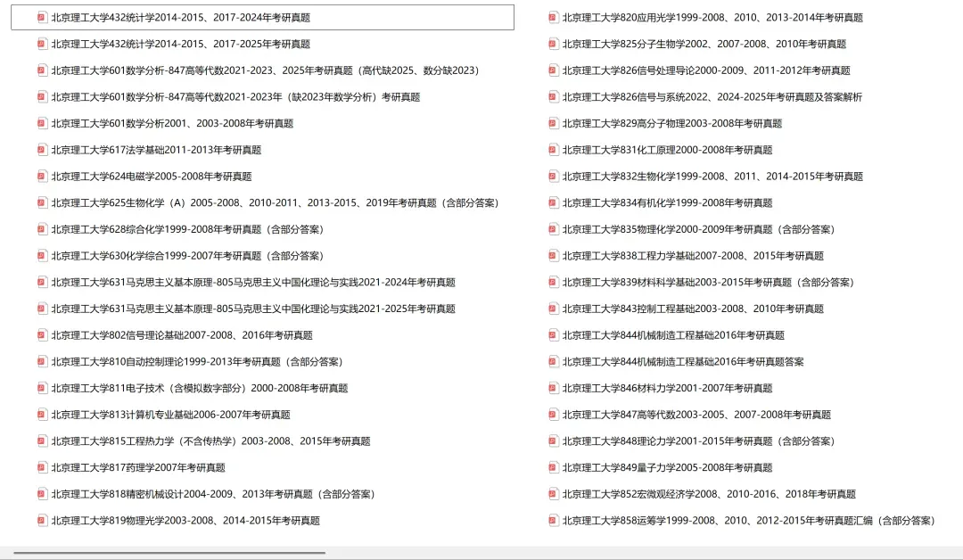Select file 826信号与系统2022、2024-2025真题及答案解析
The image size is (963, 560).
[712, 97]
